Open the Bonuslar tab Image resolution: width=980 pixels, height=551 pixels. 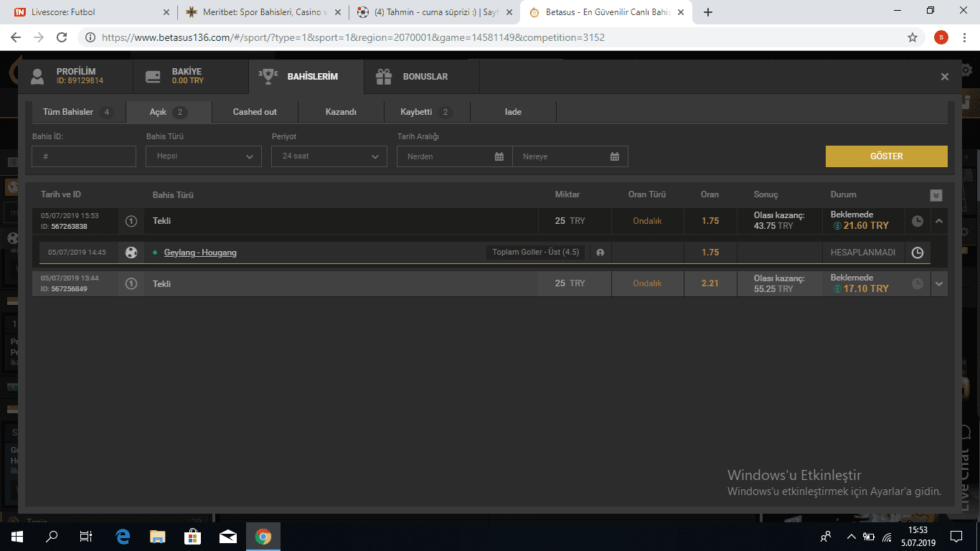[x=421, y=76]
